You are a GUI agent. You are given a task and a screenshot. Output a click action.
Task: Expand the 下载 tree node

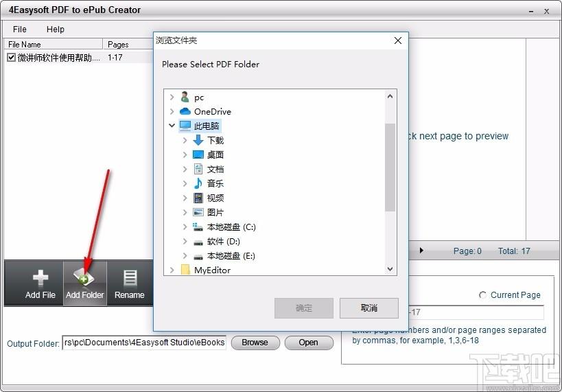tap(185, 140)
